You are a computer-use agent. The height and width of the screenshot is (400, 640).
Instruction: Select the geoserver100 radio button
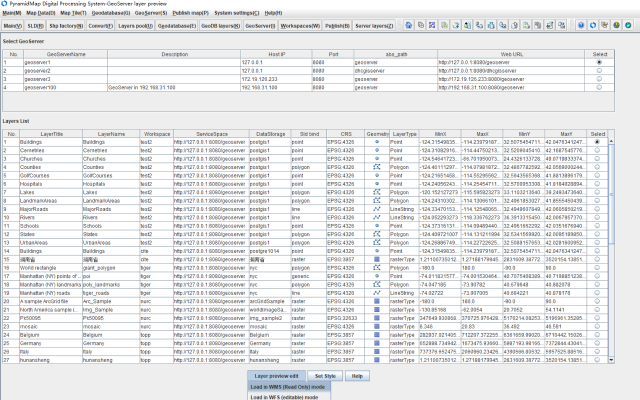[x=598, y=87]
